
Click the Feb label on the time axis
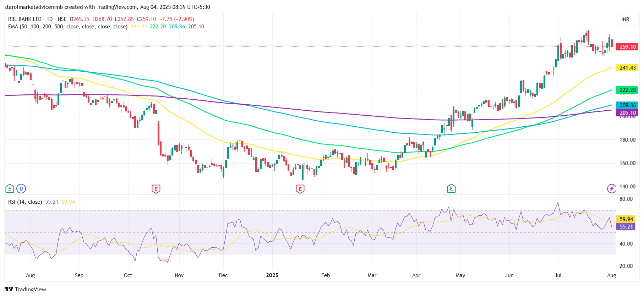point(326,275)
